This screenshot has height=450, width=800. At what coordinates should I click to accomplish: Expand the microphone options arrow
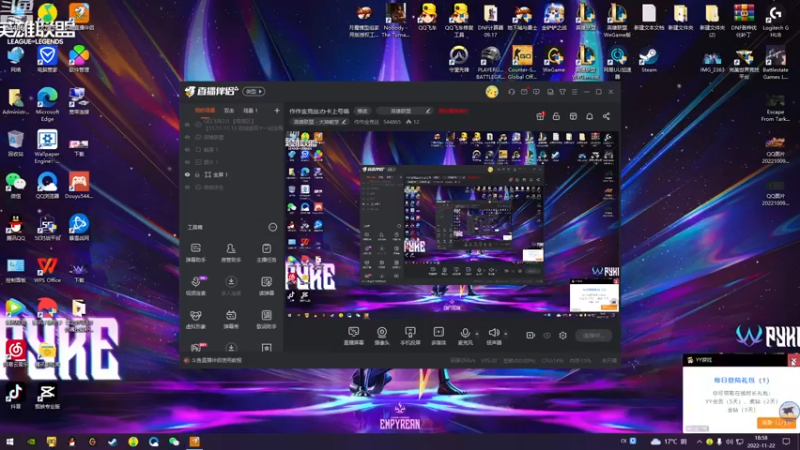(x=477, y=334)
